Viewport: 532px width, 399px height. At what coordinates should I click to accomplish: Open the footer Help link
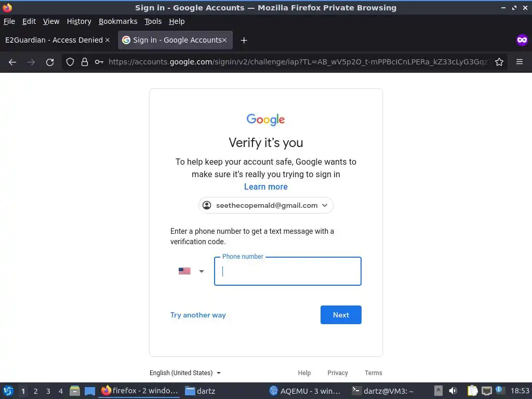click(x=304, y=373)
